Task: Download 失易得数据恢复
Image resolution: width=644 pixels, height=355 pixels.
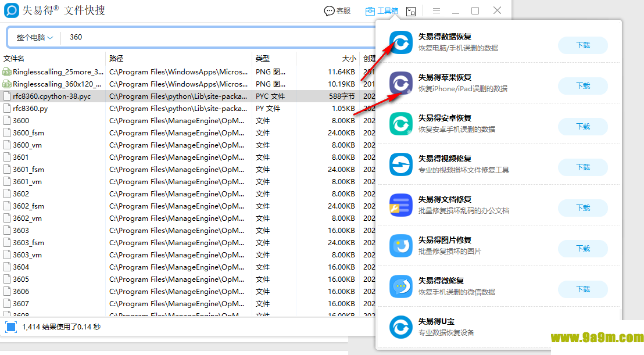Action: click(x=583, y=45)
